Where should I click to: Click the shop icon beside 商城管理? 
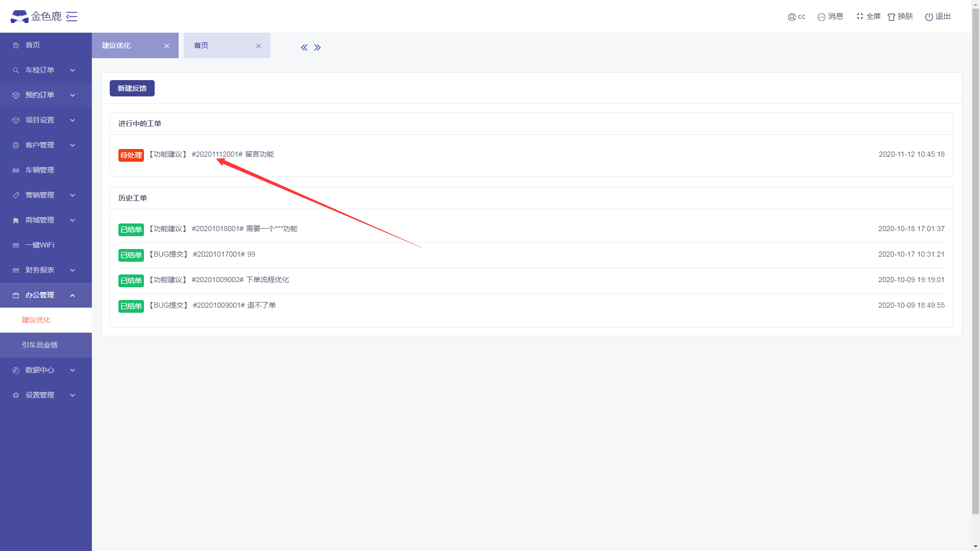(x=16, y=220)
